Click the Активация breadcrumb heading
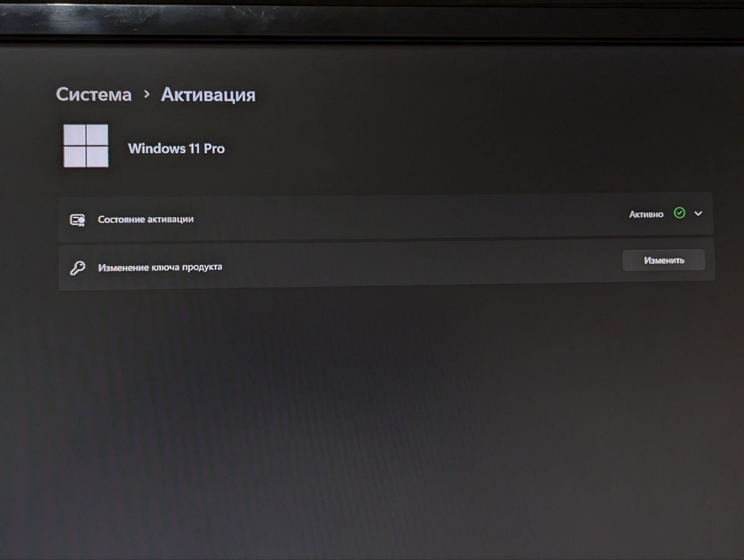The image size is (744, 560). tap(208, 95)
